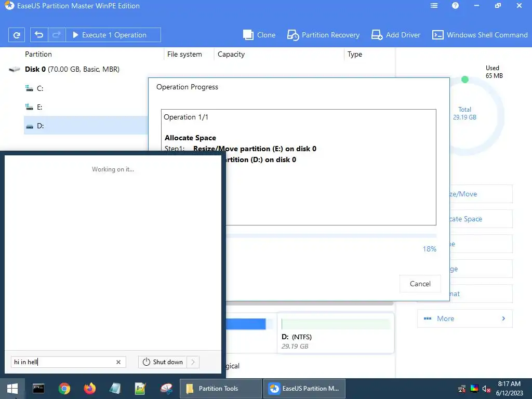Click the Working on it... message
Image resolution: width=532 pixels, height=399 pixels.
click(113, 169)
